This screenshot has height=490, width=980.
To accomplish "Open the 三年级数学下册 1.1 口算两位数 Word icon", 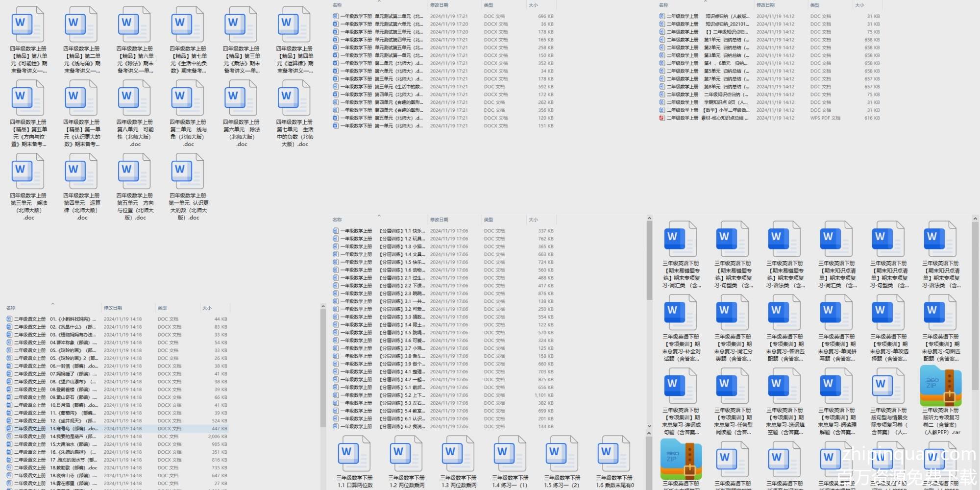I will coord(354,456).
